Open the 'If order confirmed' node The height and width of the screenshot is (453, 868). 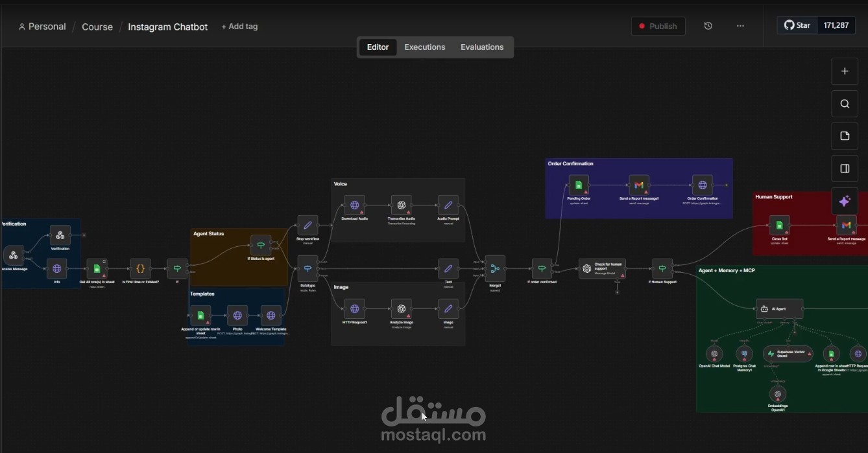click(x=542, y=268)
